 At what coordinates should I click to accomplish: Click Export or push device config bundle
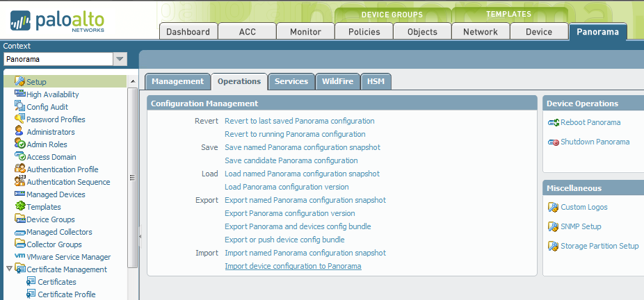pyautogui.click(x=284, y=240)
